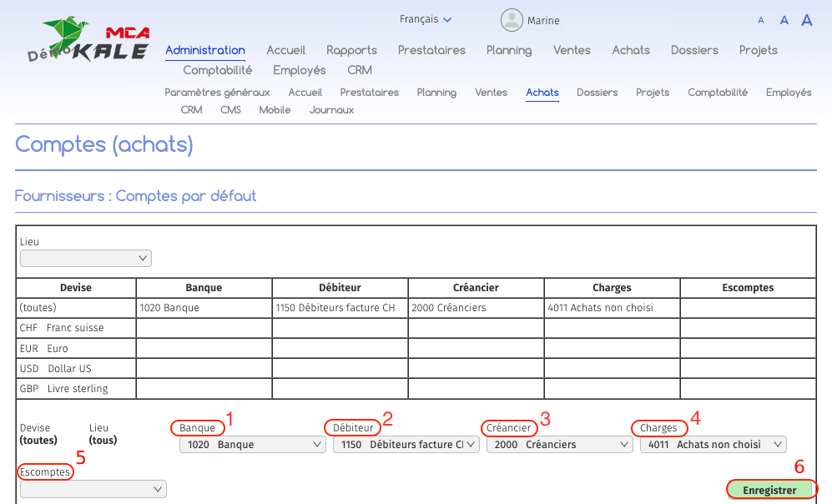Click the Marine user avatar icon
This screenshot has height=504, width=832.
[512, 20]
